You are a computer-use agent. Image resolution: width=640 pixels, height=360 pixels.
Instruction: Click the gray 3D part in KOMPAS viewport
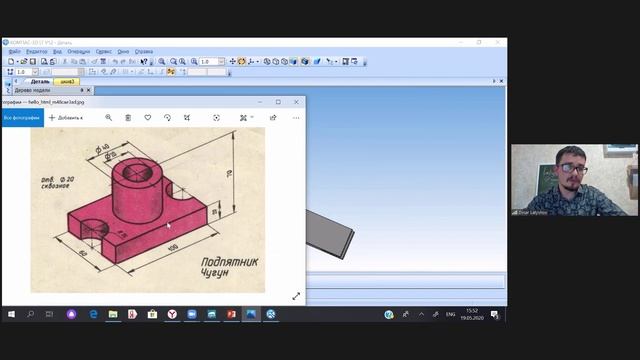click(x=330, y=234)
